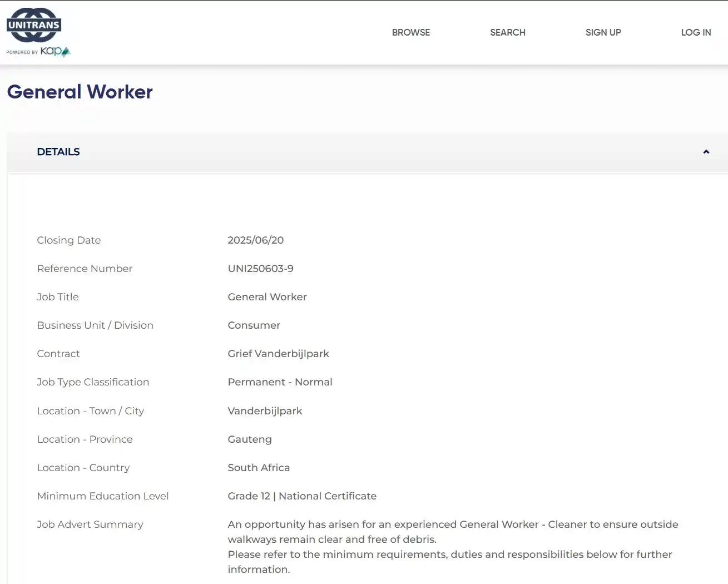This screenshot has height=584, width=728.
Task: Open the SIGN UP page
Action: [603, 32]
